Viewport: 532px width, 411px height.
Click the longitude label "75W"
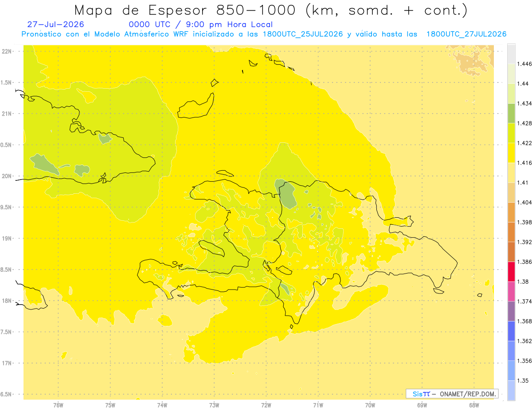pos(110,405)
